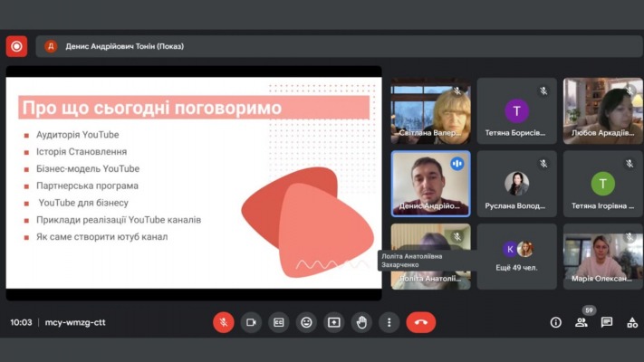644x362 pixels.
Task: Click bullet Бізнес-модель YouTube
Action: tap(88, 168)
